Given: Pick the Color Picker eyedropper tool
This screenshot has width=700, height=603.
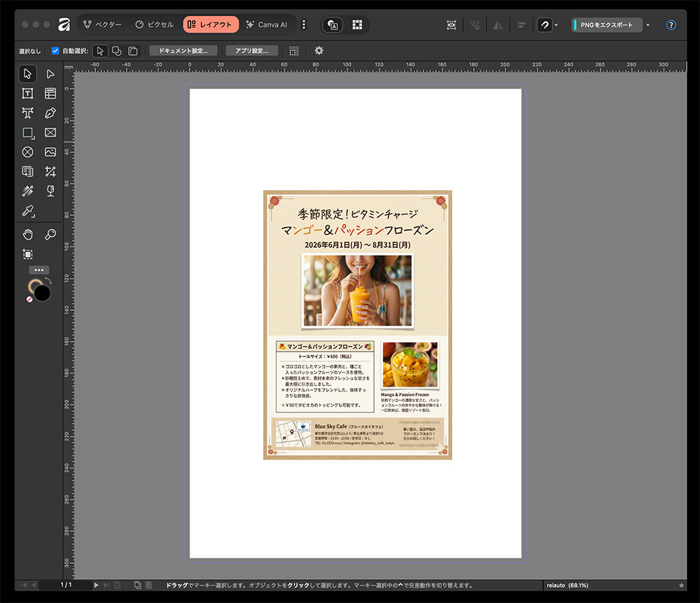Looking at the screenshot, I should (x=28, y=210).
